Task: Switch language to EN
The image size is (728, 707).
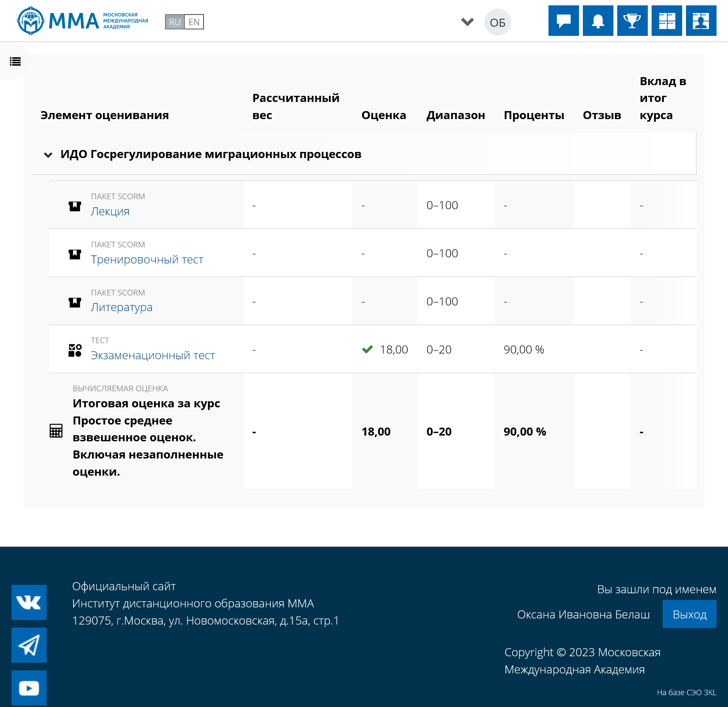Action: 194,22
